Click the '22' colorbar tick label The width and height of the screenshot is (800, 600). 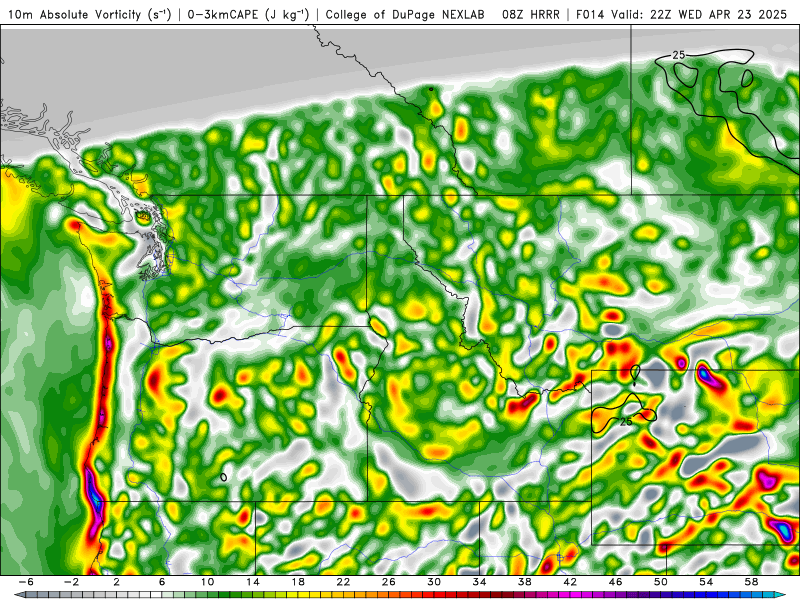(343, 582)
